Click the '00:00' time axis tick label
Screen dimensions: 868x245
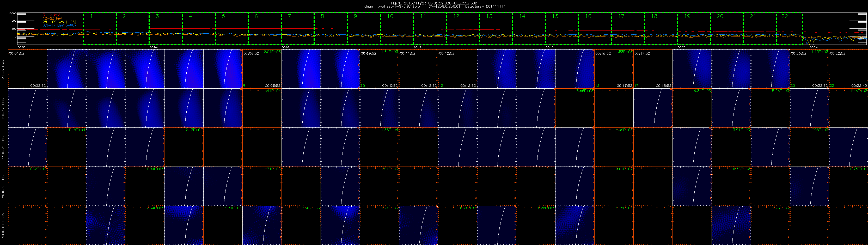(x=22, y=47)
